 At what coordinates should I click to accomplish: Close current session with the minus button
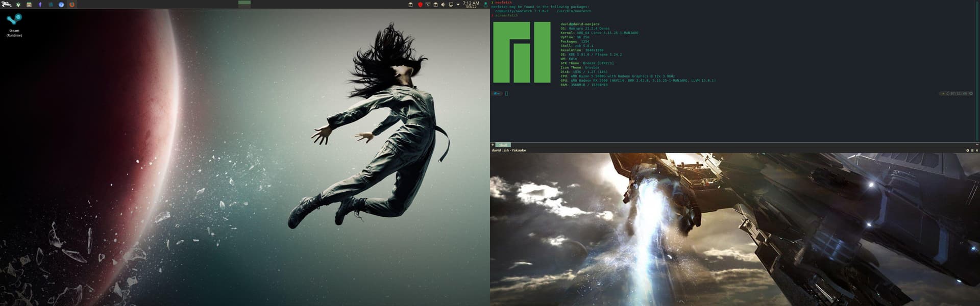977,145
